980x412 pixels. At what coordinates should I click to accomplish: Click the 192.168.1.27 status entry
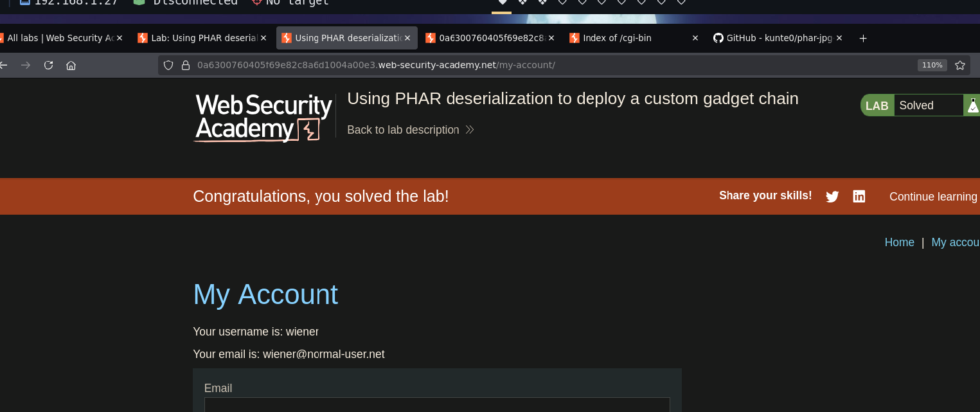tap(69, 3)
